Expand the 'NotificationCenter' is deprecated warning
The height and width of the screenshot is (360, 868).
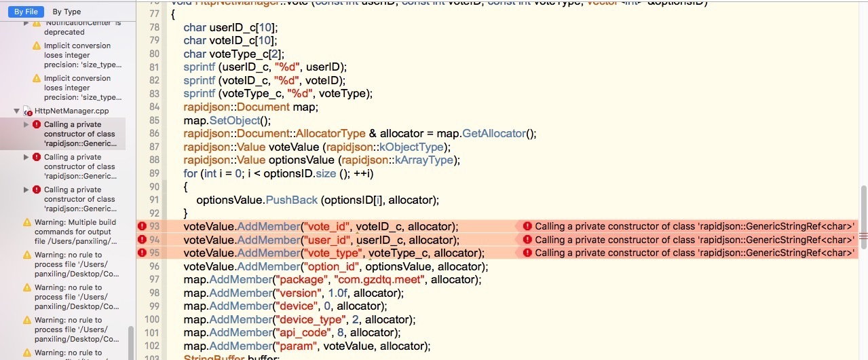26,22
